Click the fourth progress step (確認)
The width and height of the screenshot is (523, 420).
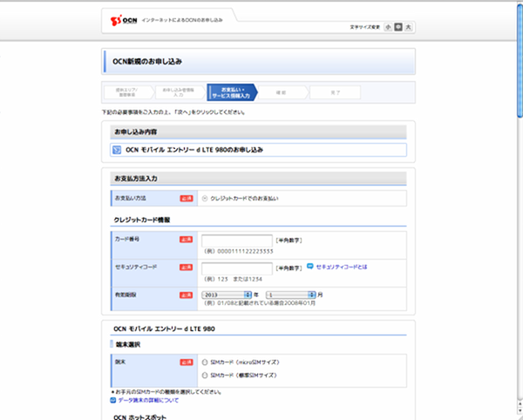[282, 92]
